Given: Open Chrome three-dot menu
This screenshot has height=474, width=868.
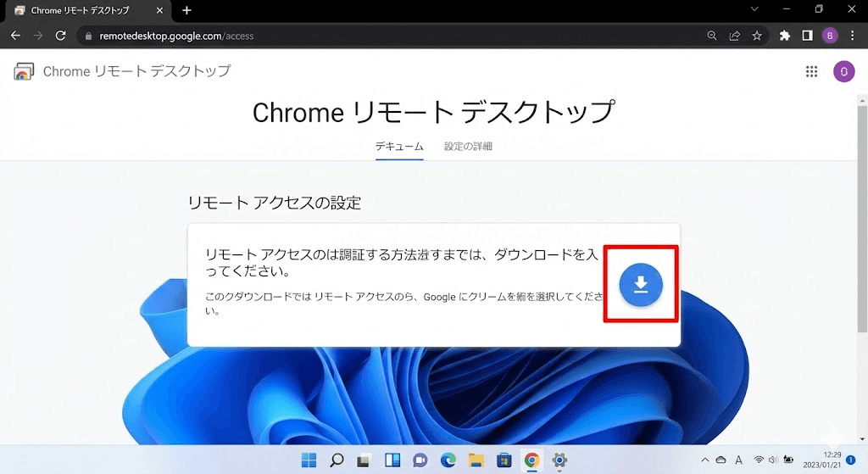Looking at the screenshot, I should click(852, 36).
